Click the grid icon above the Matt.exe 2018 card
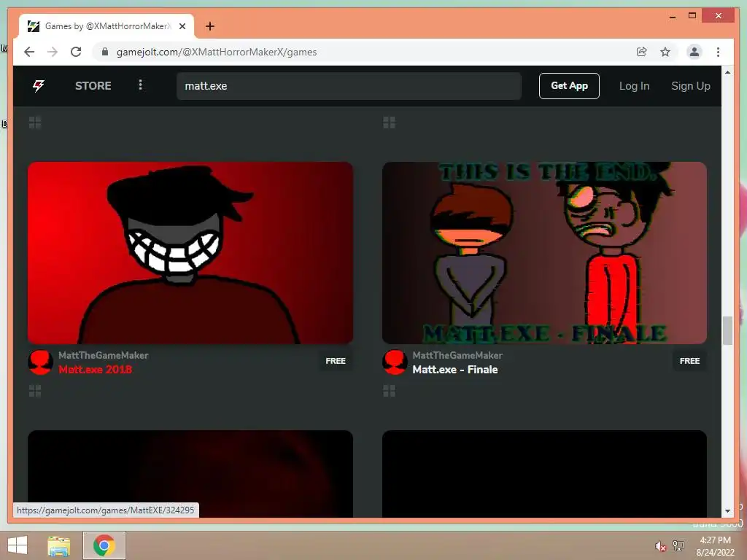The width and height of the screenshot is (747, 560). coord(35,122)
